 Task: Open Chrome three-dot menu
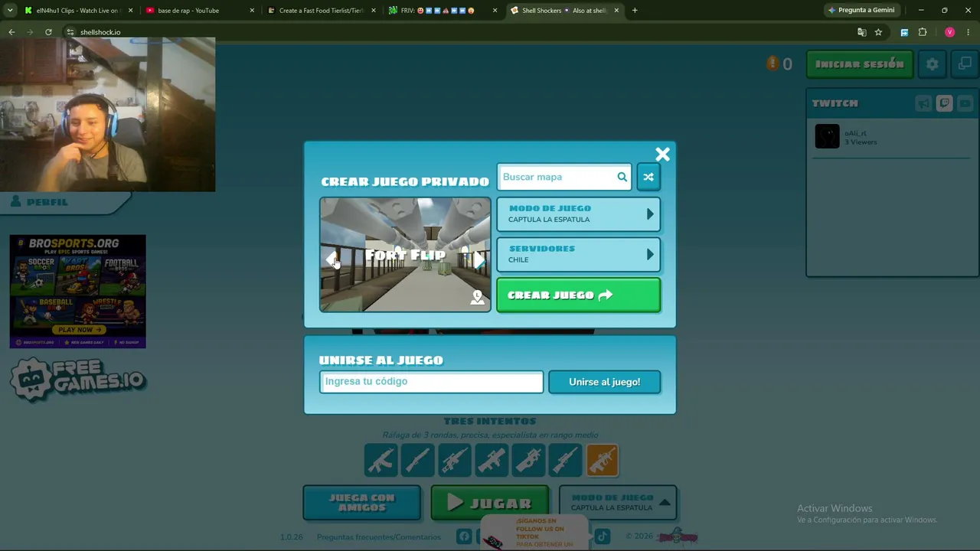point(969,32)
